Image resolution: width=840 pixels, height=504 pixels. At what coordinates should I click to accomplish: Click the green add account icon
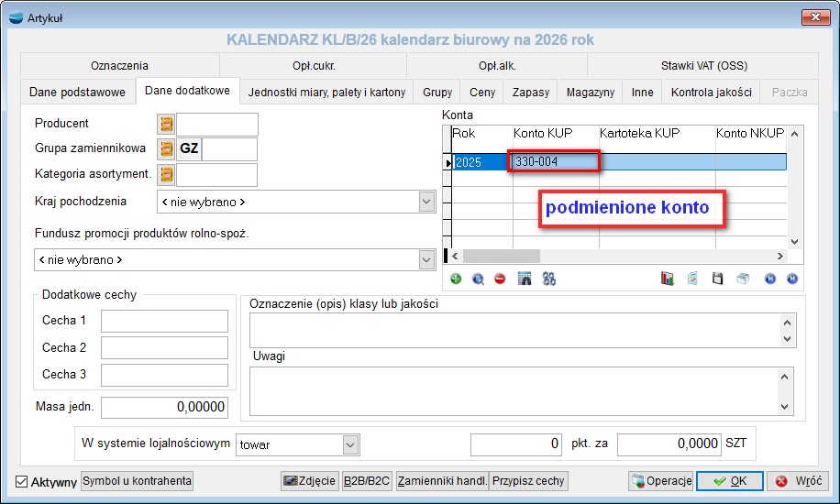point(456,279)
